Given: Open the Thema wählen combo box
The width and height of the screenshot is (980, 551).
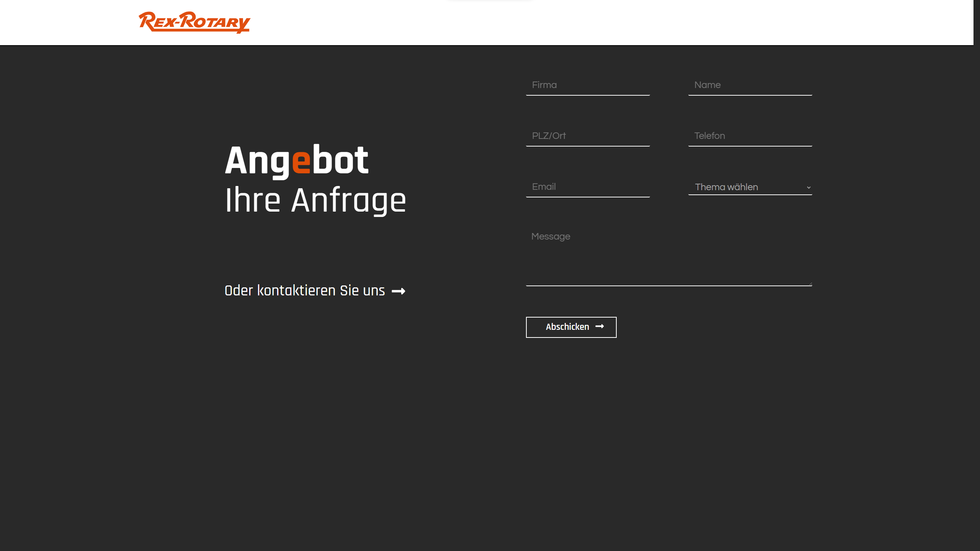Looking at the screenshot, I should pyautogui.click(x=750, y=187).
